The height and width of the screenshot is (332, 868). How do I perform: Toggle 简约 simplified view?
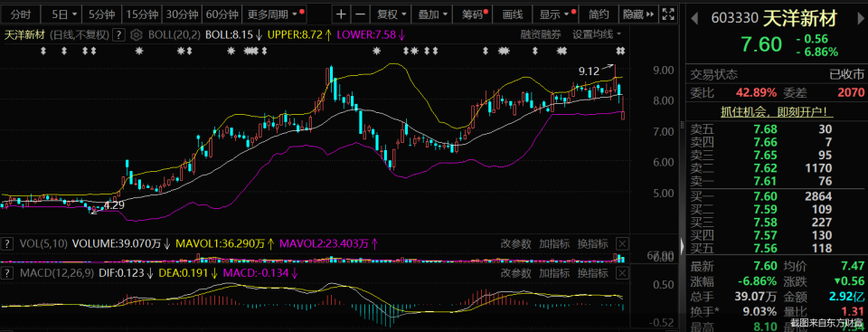tap(599, 14)
